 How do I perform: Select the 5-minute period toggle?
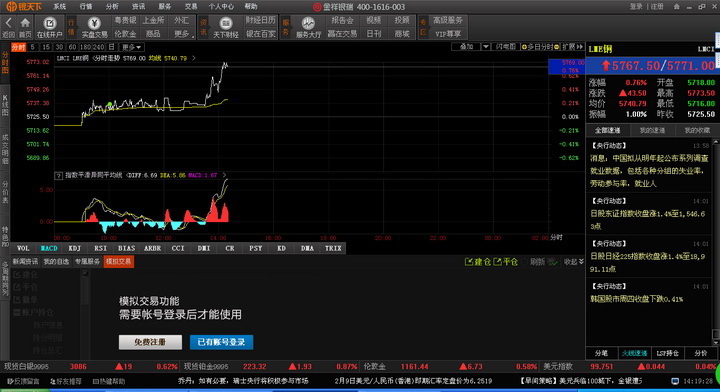pyautogui.click(x=32, y=47)
